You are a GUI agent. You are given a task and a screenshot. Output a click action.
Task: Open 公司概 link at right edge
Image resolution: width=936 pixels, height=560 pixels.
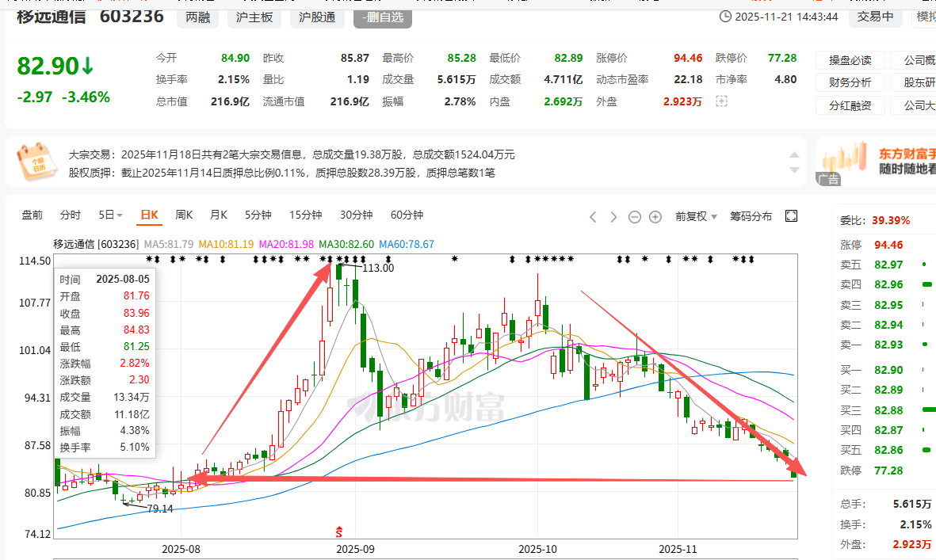point(913,60)
